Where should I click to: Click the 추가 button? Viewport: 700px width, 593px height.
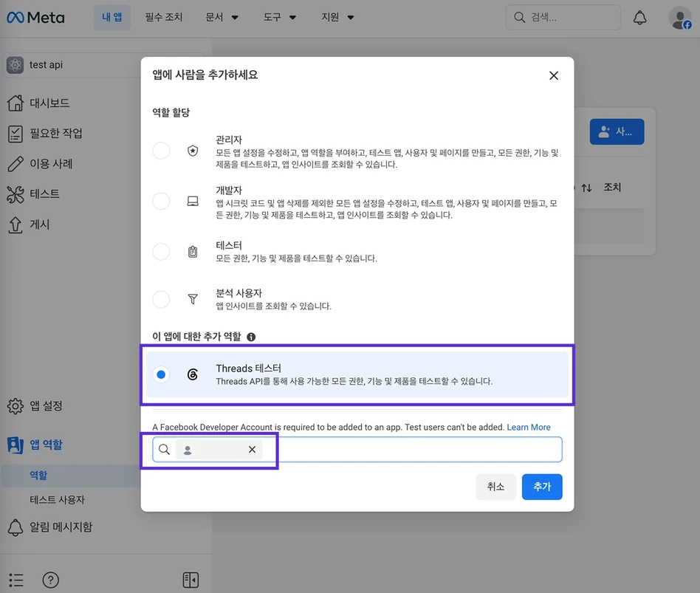[x=542, y=487]
